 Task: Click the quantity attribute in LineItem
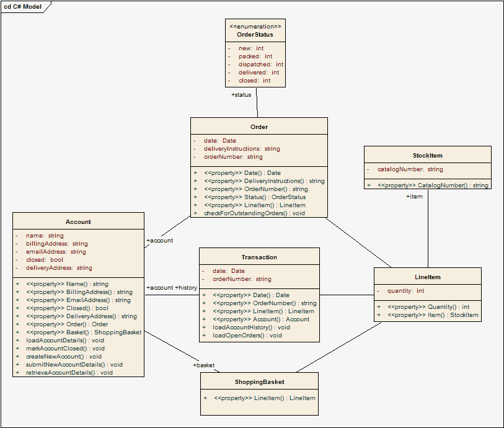tap(405, 291)
